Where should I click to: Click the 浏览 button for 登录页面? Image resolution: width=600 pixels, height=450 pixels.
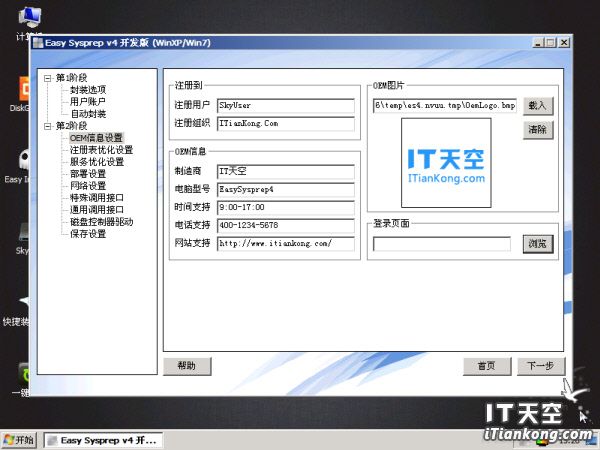pos(538,244)
